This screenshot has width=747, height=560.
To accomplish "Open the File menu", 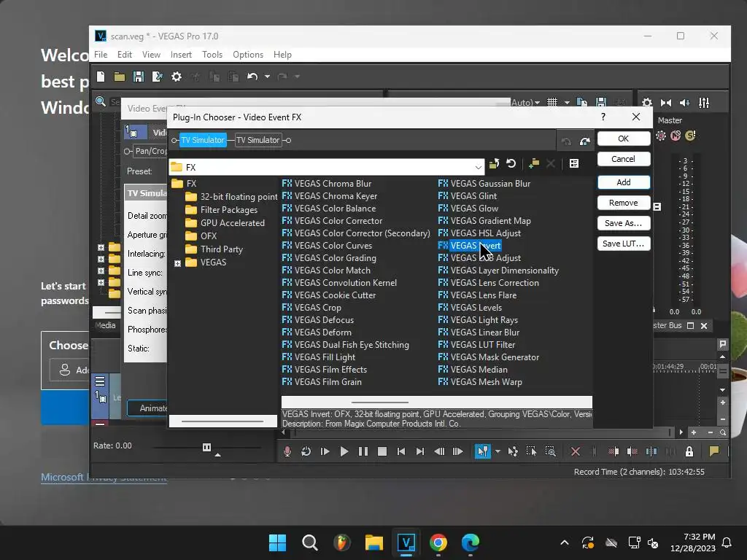I will pyautogui.click(x=101, y=55).
